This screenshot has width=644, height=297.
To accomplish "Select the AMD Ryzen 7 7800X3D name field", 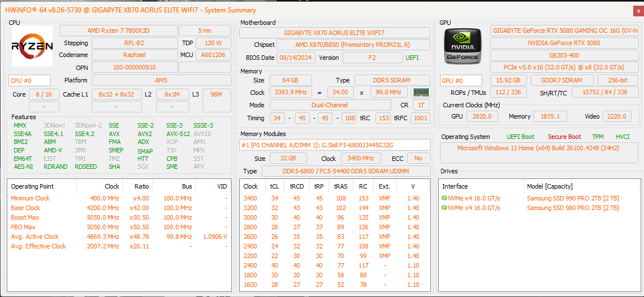I will pos(118,30).
